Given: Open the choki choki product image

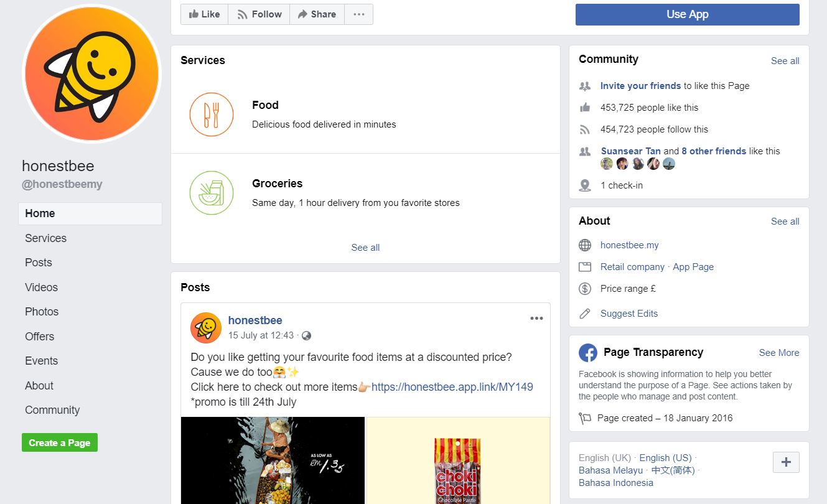Looking at the screenshot, I should coord(459,460).
